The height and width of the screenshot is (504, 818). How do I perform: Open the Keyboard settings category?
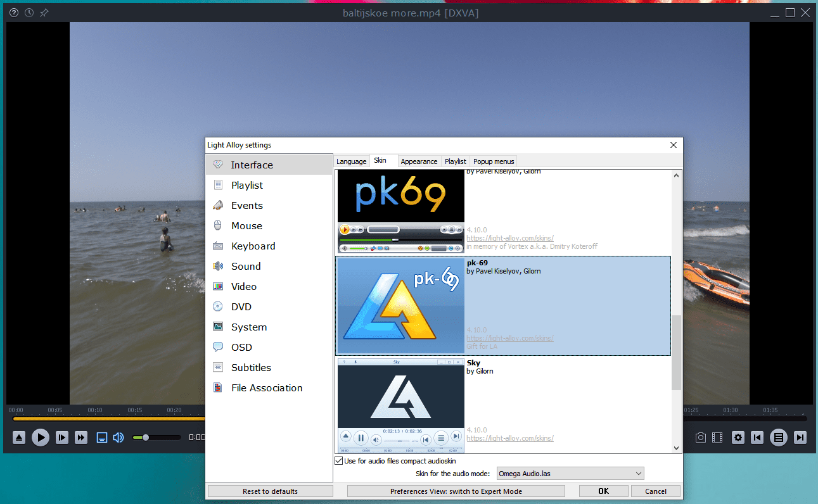(269, 246)
